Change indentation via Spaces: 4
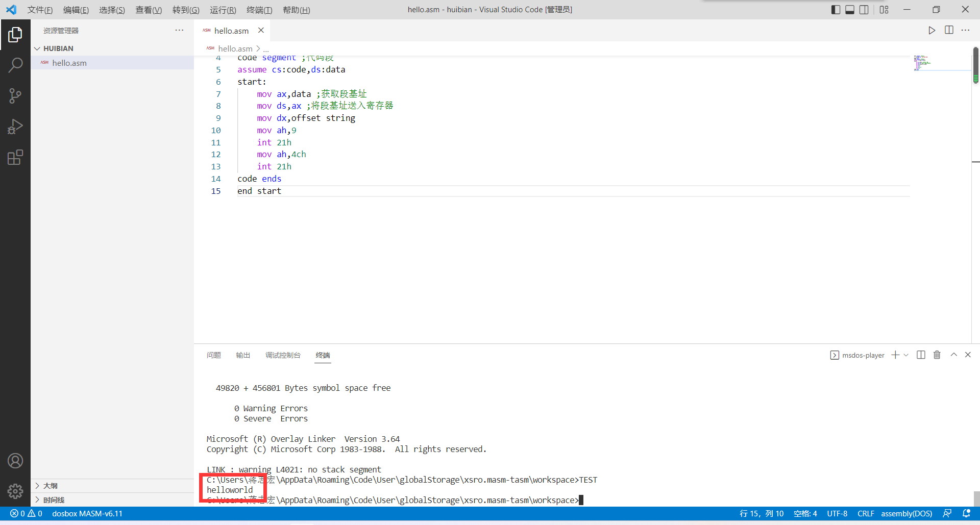 coord(805,513)
